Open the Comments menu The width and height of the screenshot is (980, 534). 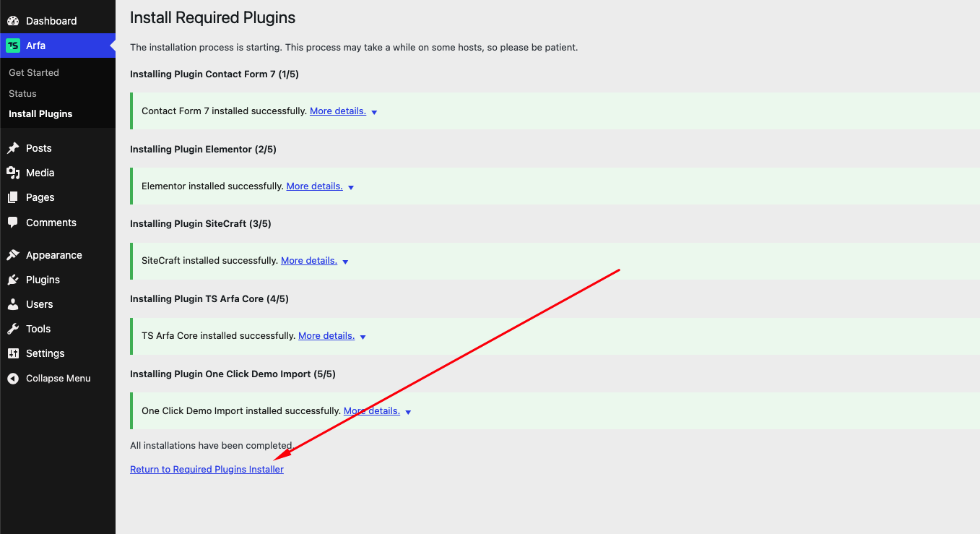58,223
